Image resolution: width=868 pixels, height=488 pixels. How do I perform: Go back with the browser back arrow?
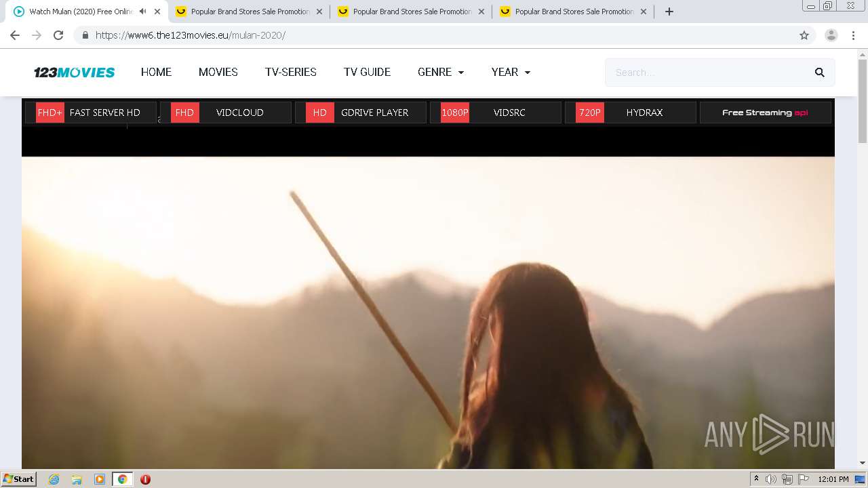pyautogui.click(x=15, y=35)
